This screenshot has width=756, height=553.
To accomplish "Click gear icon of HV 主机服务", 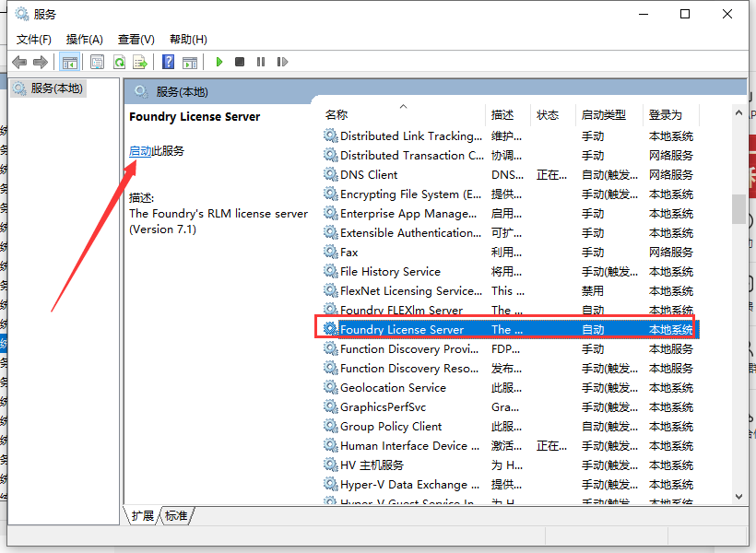I will click(330, 465).
